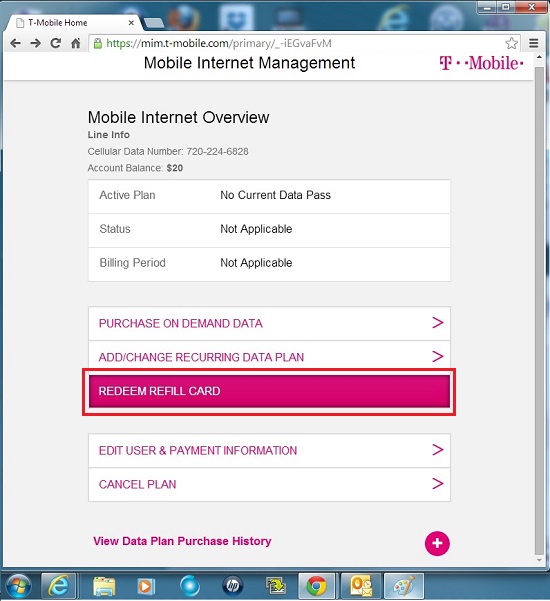Open View Data Plan Purchase History link

182,541
